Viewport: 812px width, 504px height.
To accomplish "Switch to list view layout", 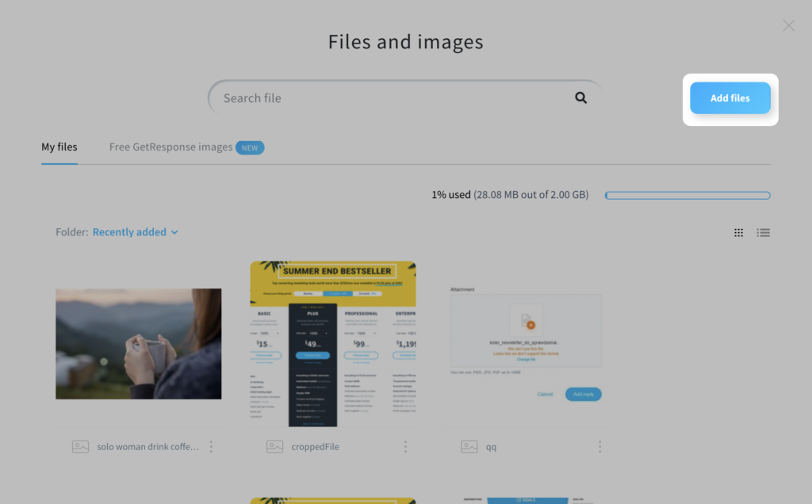I will click(763, 232).
